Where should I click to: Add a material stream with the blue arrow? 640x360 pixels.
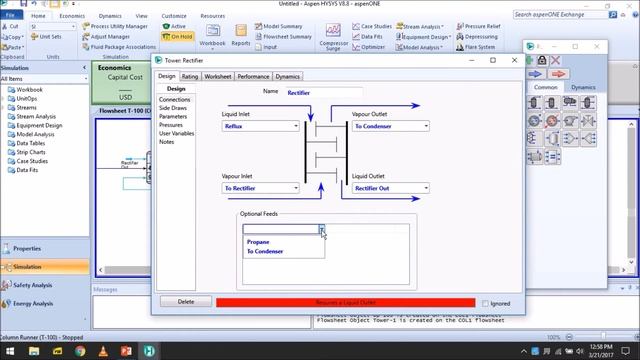(x=535, y=74)
